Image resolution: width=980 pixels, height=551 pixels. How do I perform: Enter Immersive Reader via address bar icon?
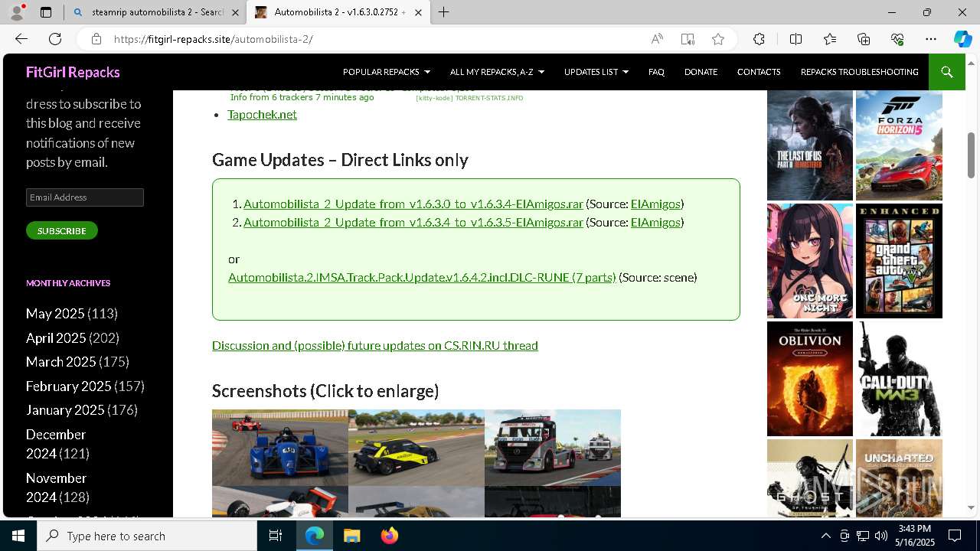[688, 39]
